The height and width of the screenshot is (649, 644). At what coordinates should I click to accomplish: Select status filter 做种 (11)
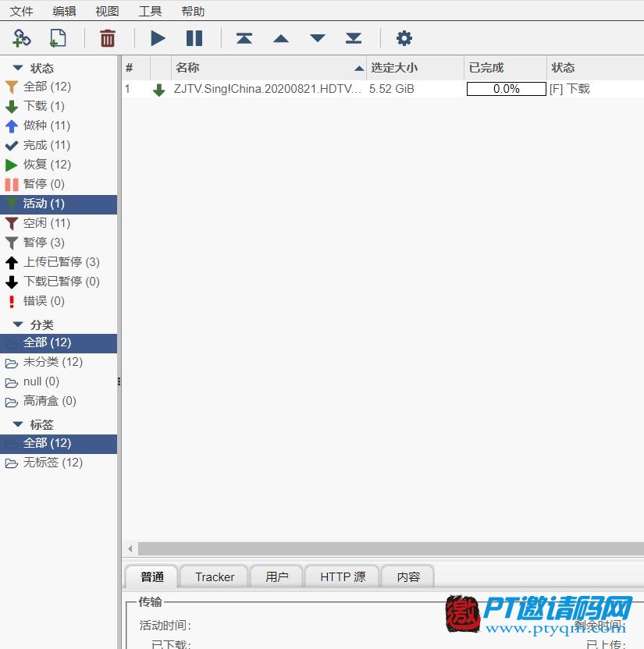point(59,126)
